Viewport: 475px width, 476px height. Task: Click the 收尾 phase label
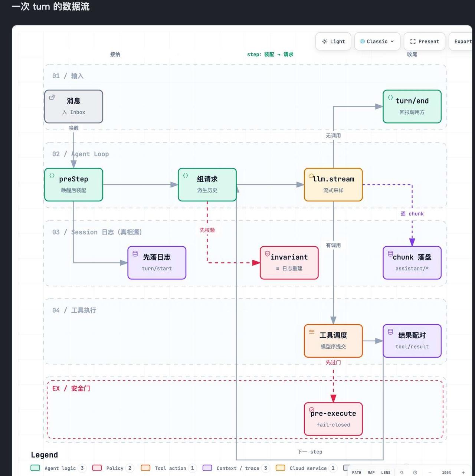point(412,54)
